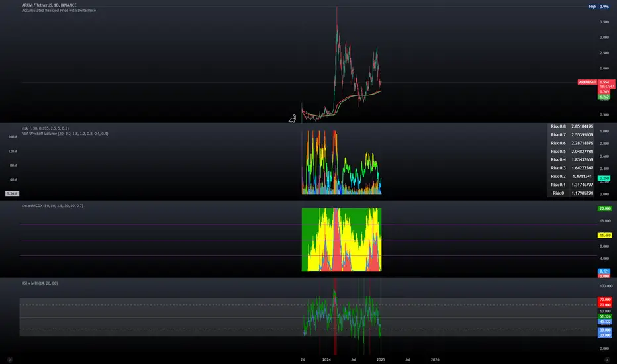The height and width of the screenshot is (364, 617).
Task: Click the 2024 time axis label
Action: click(x=326, y=359)
